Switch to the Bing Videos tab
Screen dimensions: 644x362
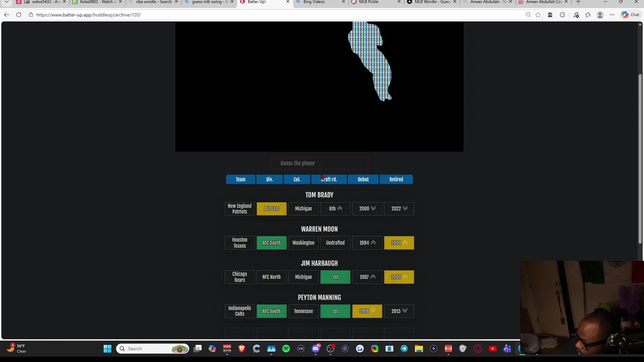point(319,2)
